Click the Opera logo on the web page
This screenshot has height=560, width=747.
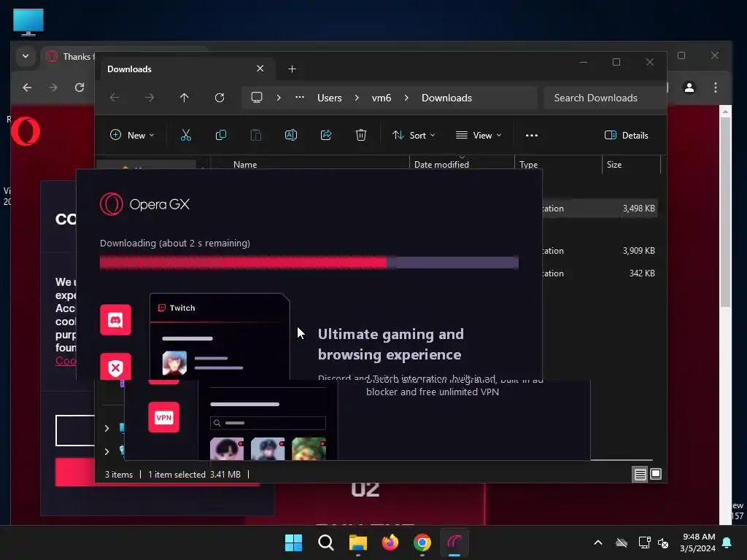[x=26, y=131]
